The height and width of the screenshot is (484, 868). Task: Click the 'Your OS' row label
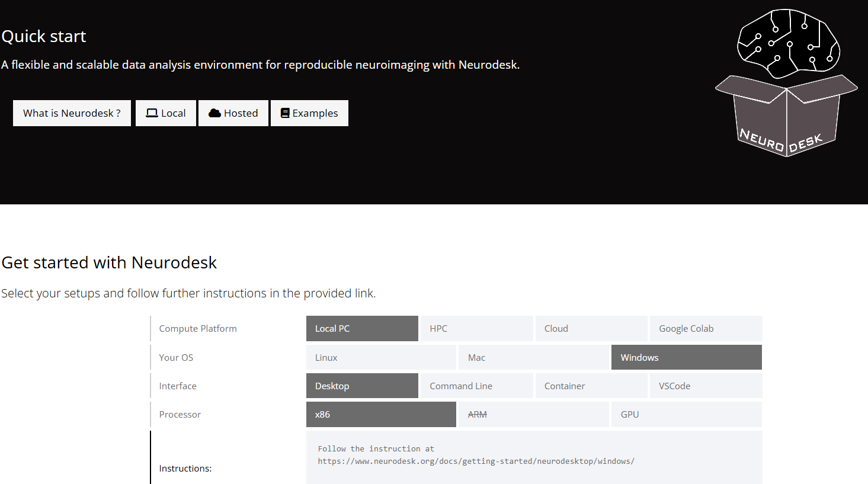click(x=176, y=357)
